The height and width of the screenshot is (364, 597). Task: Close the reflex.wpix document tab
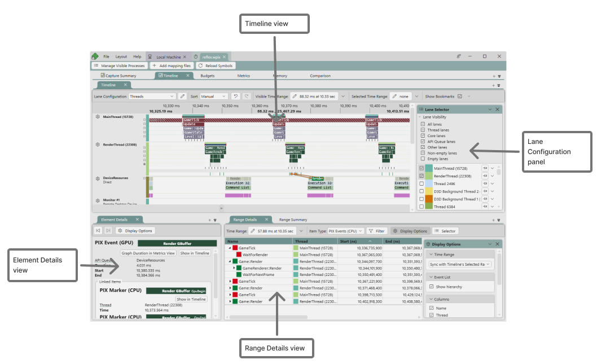coord(224,57)
